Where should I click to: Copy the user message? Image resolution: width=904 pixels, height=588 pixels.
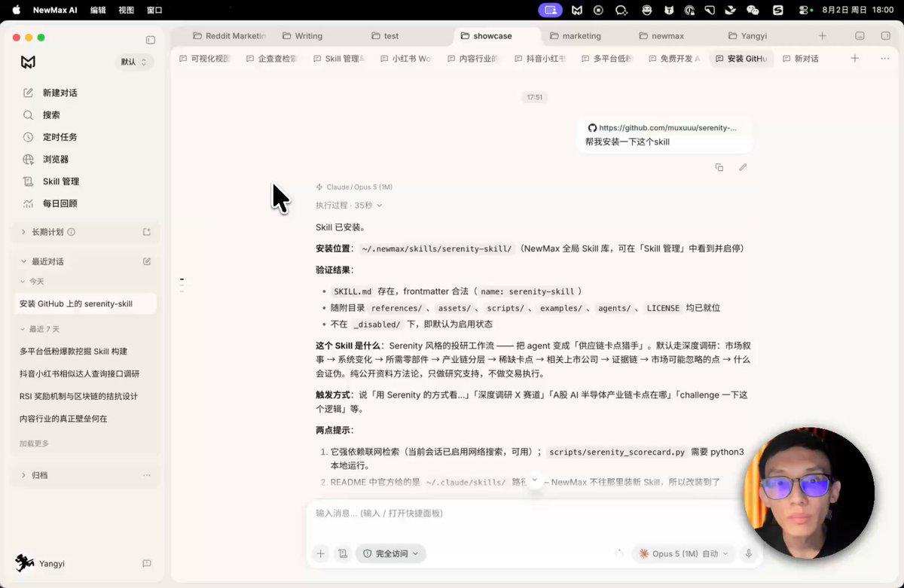coord(719,167)
